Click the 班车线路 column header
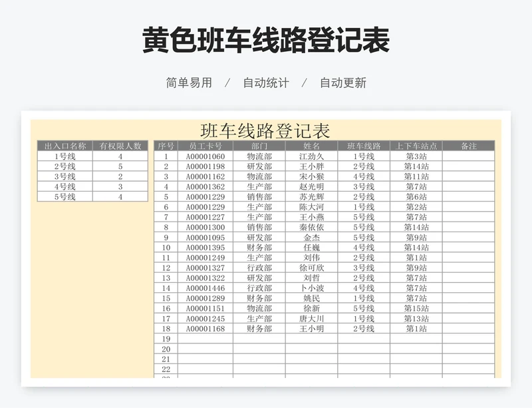The width and height of the screenshot is (532, 408). pos(364,146)
